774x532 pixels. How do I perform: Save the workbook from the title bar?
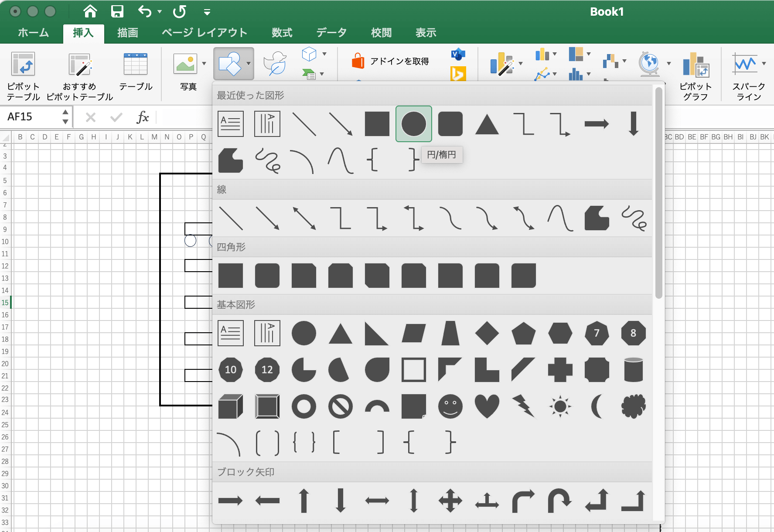point(117,11)
